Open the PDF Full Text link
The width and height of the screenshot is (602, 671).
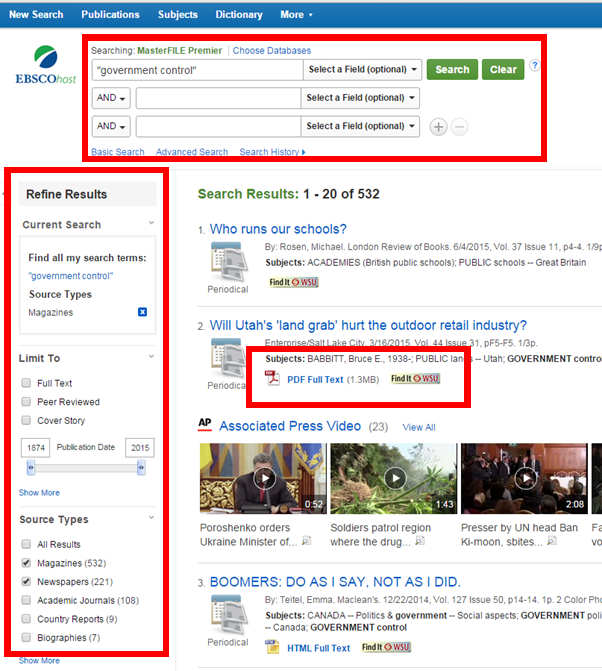(315, 380)
